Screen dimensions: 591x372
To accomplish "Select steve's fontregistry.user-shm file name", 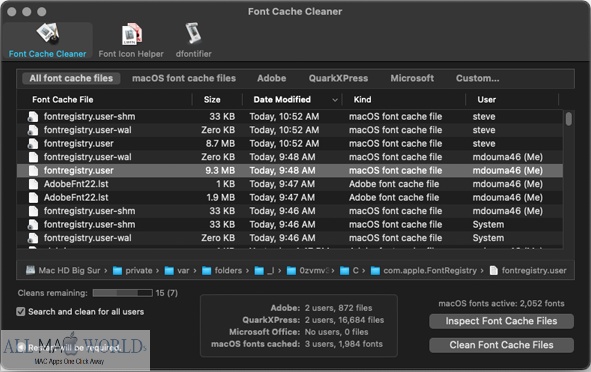I will (89, 116).
